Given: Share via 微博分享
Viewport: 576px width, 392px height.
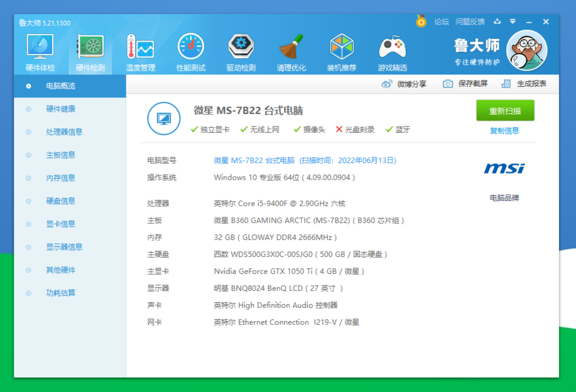Looking at the screenshot, I should pos(404,84).
